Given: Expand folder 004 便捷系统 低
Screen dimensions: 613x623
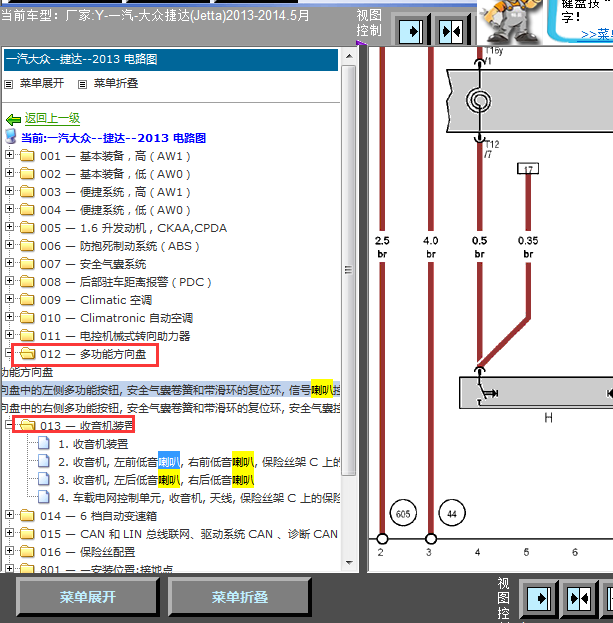Looking at the screenshot, I should pos(10,209).
